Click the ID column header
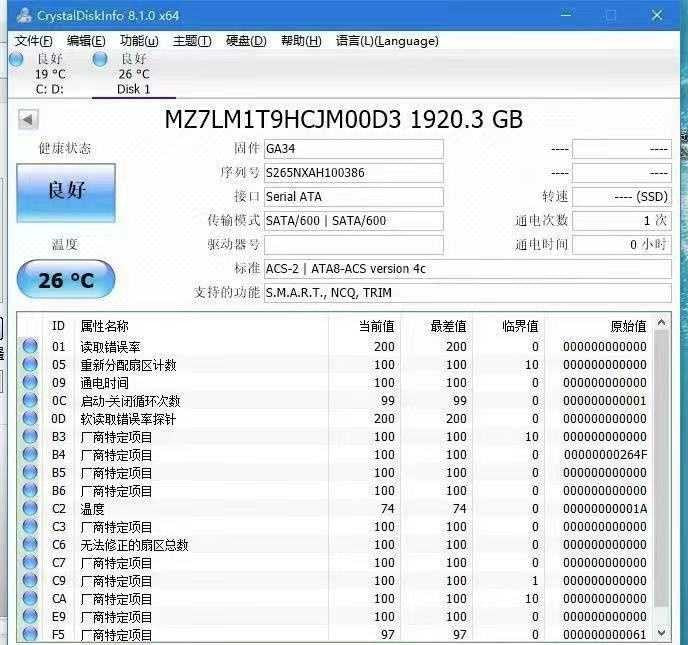Image resolution: width=688 pixels, height=645 pixels. (58, 326)
